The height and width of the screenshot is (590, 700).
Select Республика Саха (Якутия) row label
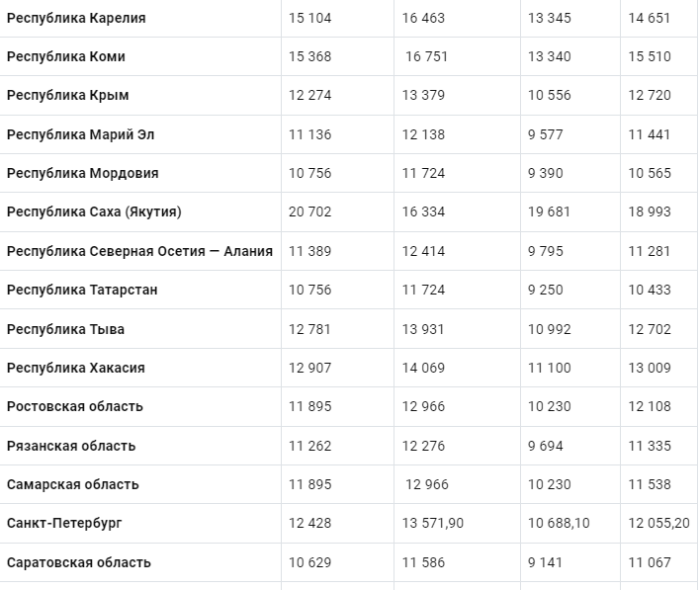click(94, 211)
